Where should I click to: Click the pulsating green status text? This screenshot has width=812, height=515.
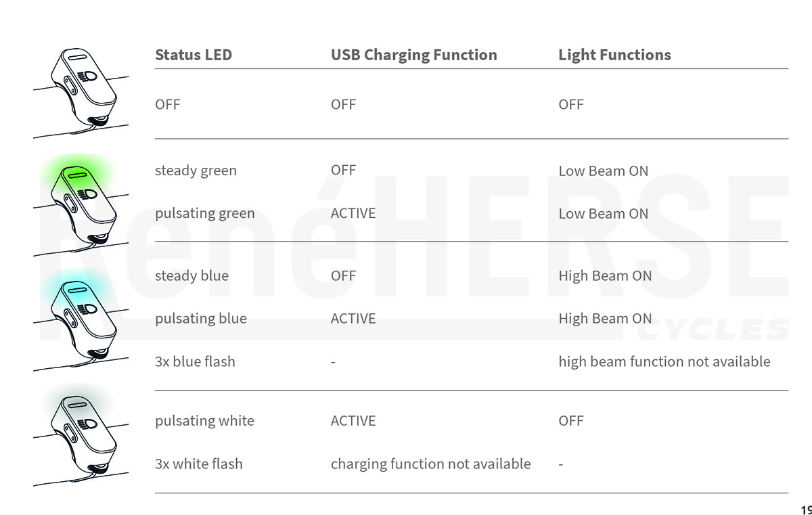click(204, 214)
